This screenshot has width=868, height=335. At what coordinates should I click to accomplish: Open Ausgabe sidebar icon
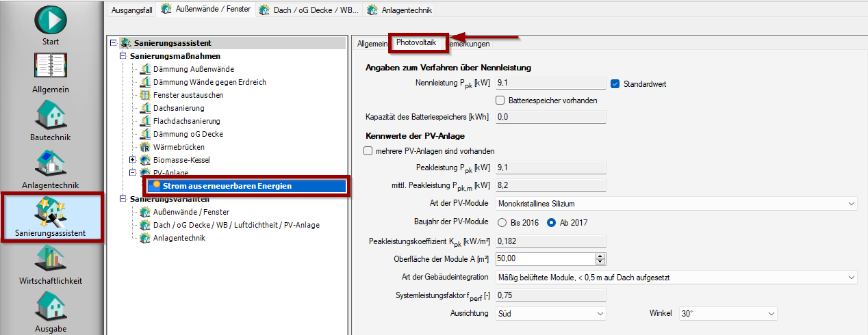(x=51, y=306)
